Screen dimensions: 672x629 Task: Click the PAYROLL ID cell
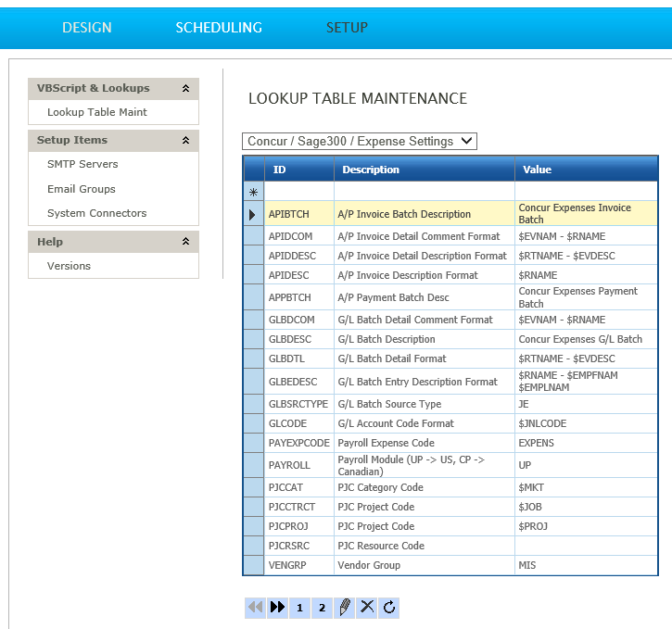click(x=299, y=465)
